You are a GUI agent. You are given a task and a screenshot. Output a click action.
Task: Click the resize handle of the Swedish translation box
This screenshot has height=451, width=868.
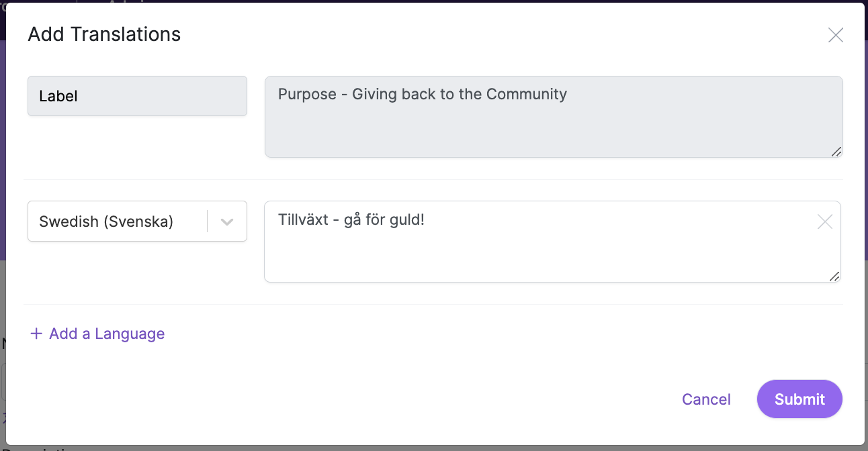[834, 276]
